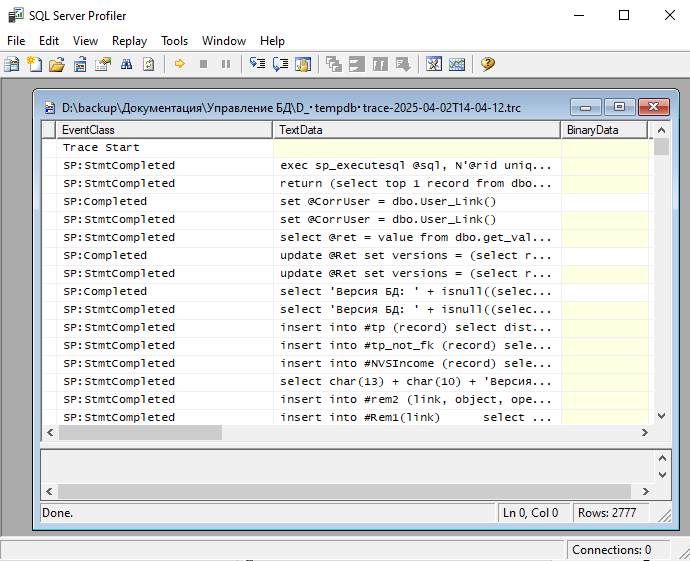
Task: Click the grayed overlapping-windows toolbar icon
Action: pyautogui.click(x=334, y=64)
